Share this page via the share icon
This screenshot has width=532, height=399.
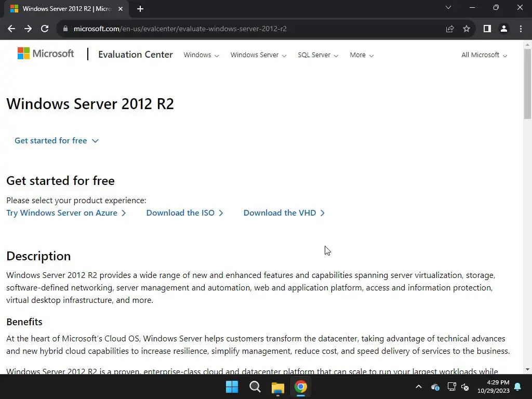(450, 29)
